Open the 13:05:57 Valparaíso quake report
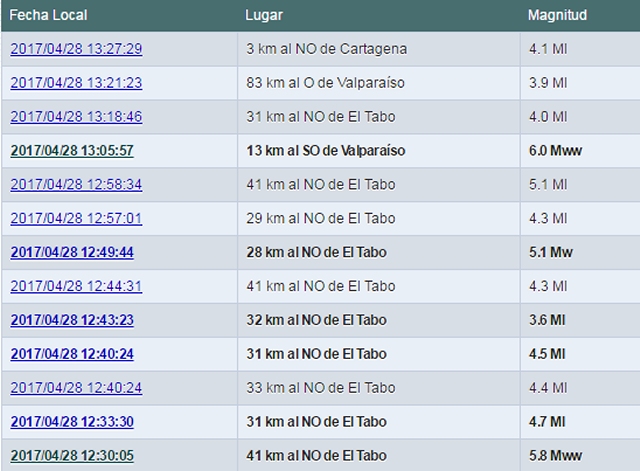 [x=71, y=151]
